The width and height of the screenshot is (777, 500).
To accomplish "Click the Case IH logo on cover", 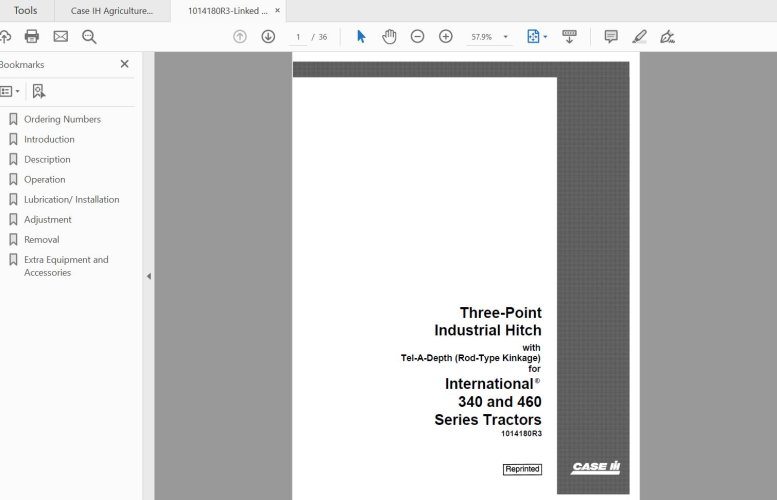I will tap(595, 467).
